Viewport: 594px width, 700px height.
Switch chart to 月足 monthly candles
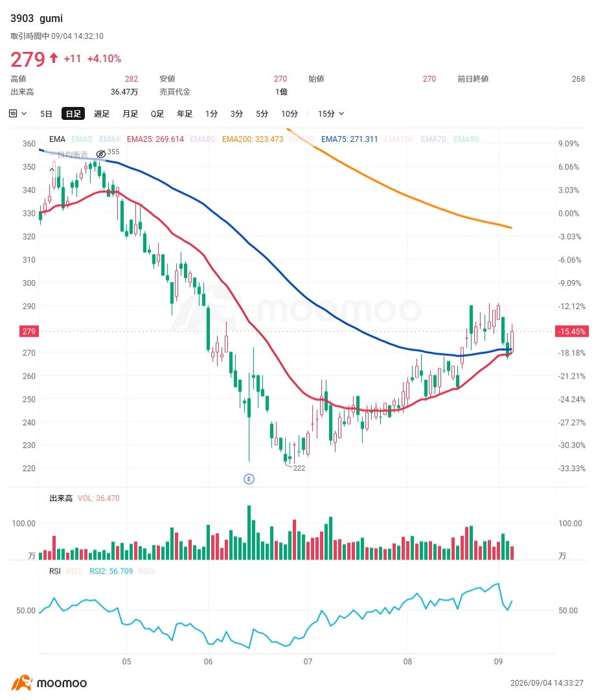[x=130, y=114]
